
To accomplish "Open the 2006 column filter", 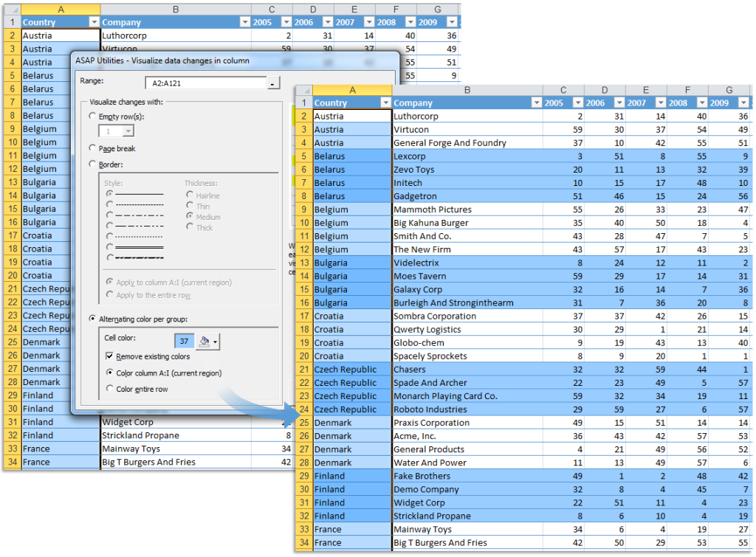I will click(x=618, y=101).
